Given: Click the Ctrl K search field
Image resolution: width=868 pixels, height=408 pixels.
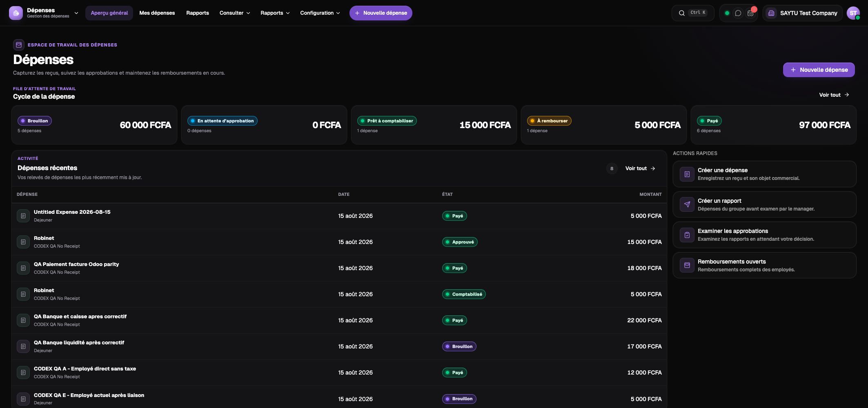Looking at the screenshot, I should pos(693,13).
